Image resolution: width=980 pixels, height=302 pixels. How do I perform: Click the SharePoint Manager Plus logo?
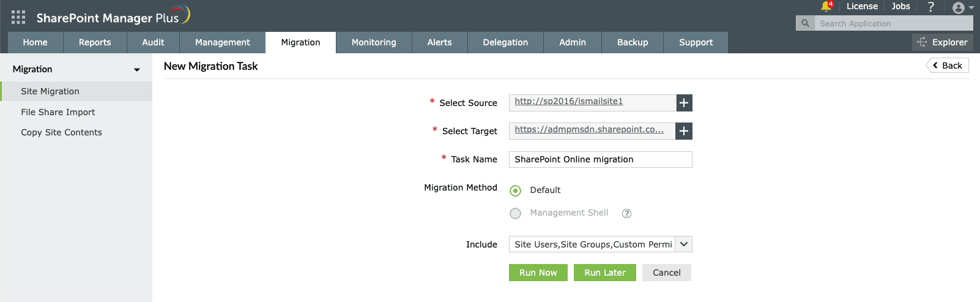click(x=113, y=16)
